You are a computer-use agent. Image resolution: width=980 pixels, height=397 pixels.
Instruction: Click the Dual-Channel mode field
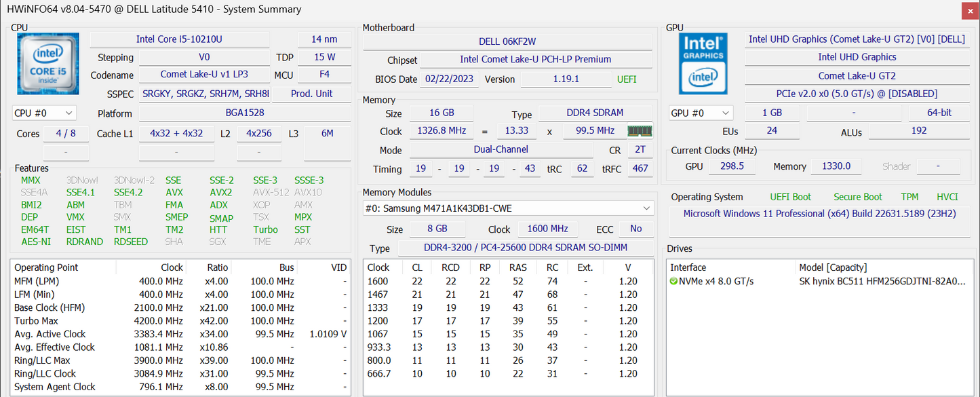pos(501,149)
